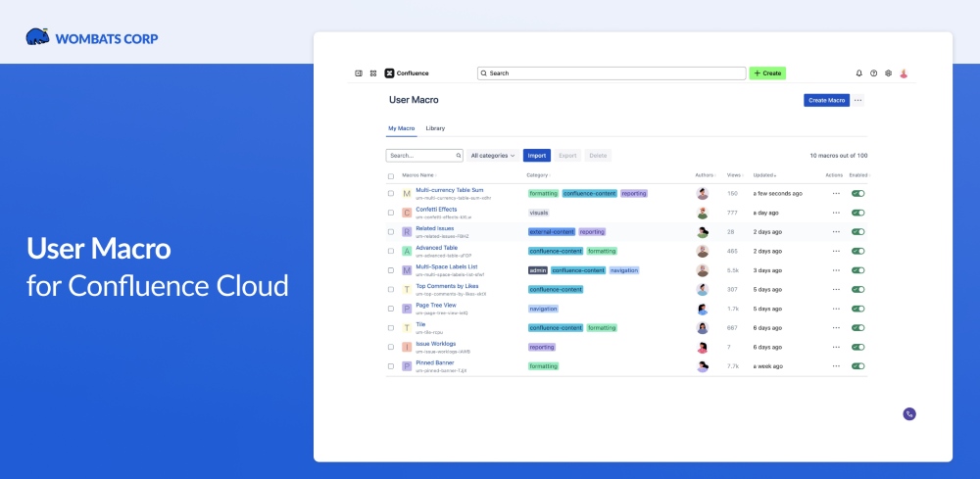Open the user profile avatar
980x479 pixels.
(x=904, y=73)
